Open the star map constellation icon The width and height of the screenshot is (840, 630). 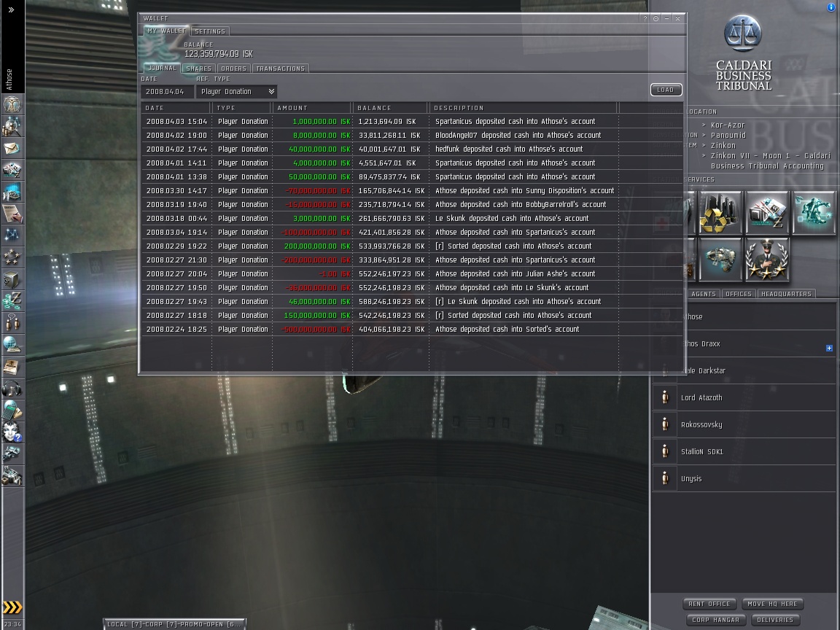click(x=12, y=236)
